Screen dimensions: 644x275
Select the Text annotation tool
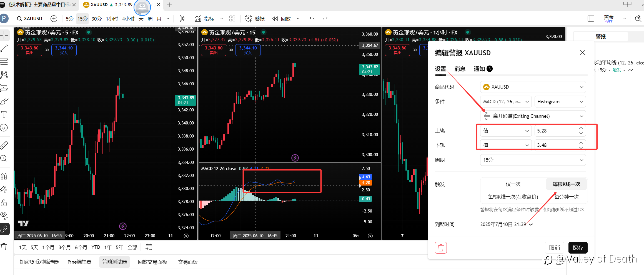(x=4, y=114)
